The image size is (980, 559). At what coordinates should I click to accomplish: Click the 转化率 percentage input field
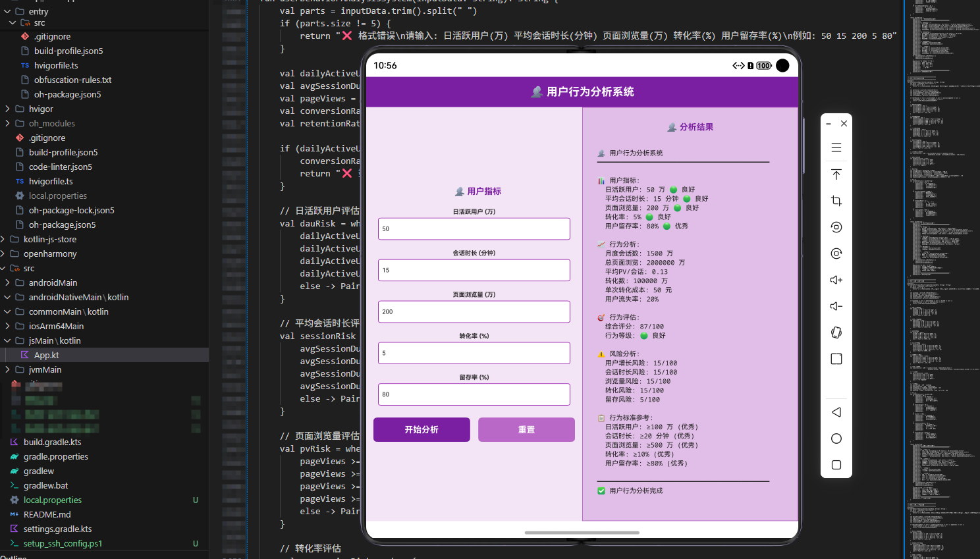click(x=474, y=353)
